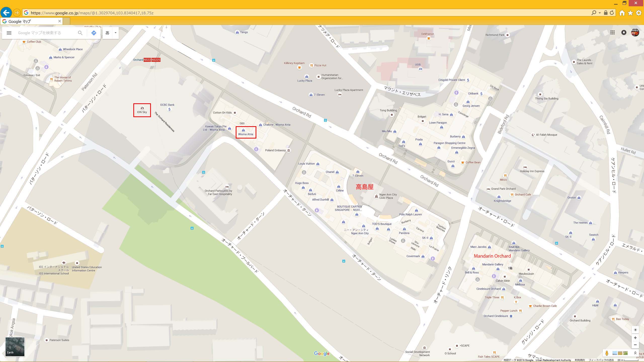Screen dimensions: 644x362
Task: Open the input method dropdown arrow
Action: (115, 33)
